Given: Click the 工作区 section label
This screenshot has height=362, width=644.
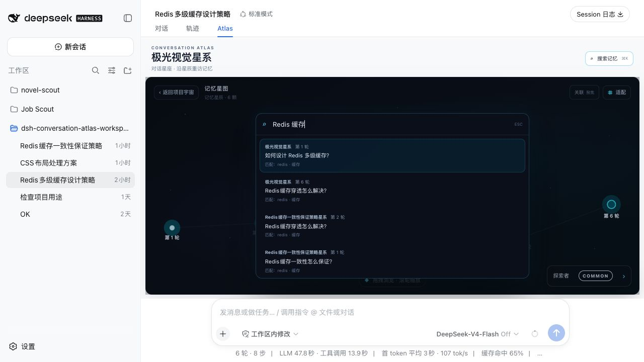Looking at the screenshot, I should [19, 70].
